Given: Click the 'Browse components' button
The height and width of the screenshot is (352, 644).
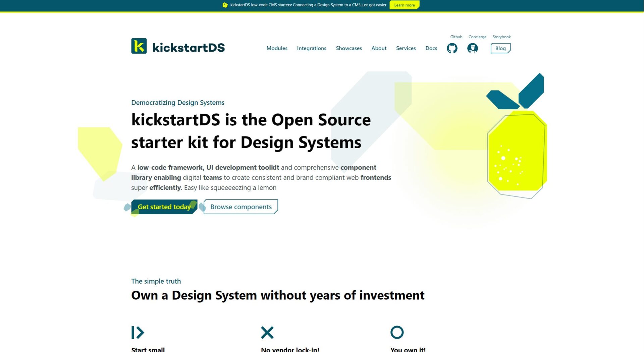Looking at the screenshot, I should pos(240,207).
